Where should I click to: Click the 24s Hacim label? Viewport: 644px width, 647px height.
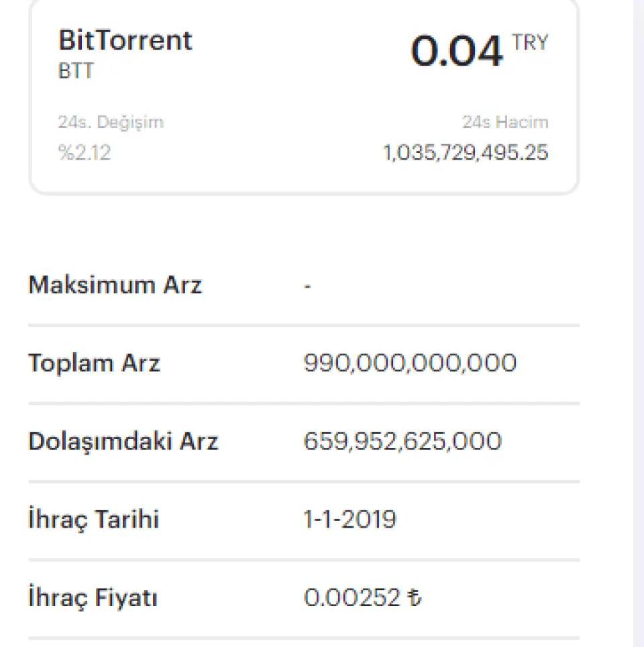[504, 123]
